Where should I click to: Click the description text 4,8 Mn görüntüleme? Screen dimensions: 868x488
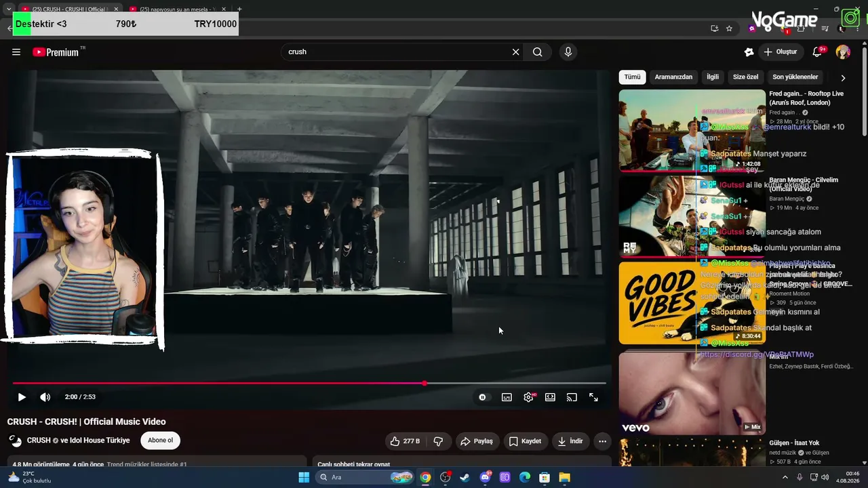click(41, 465)
